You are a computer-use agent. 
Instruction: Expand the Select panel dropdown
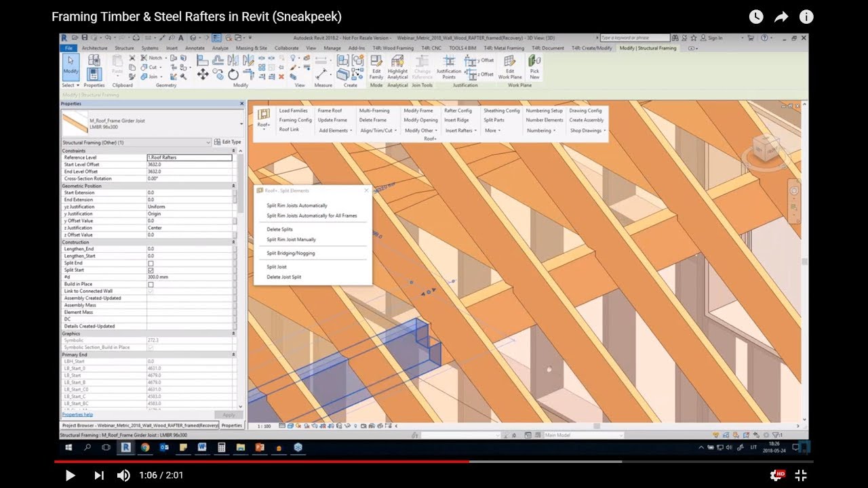click(x=71, y=85)
